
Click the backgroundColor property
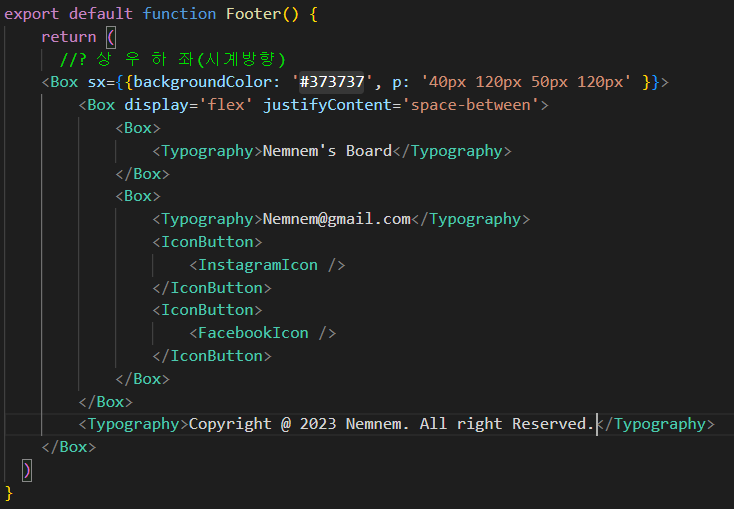(x=202, y=82)
